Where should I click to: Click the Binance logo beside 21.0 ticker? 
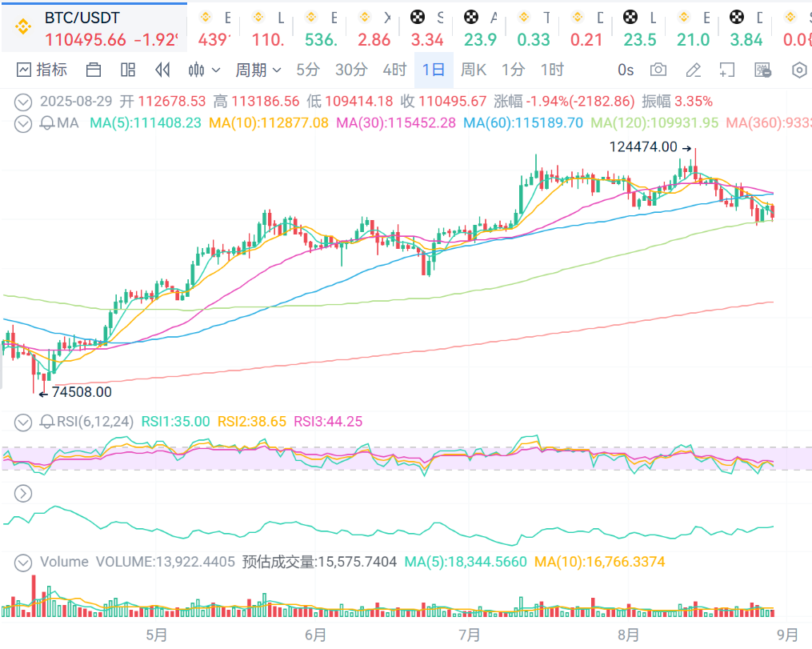tap(683, 17)
